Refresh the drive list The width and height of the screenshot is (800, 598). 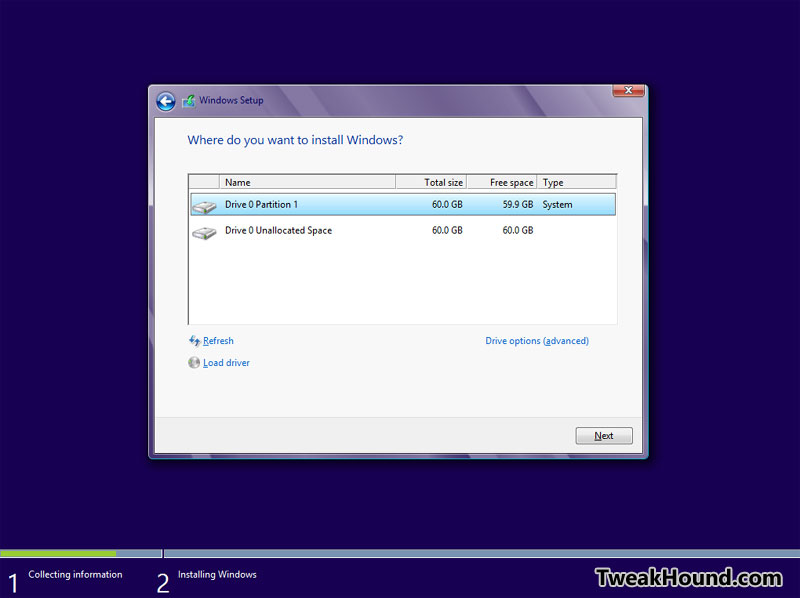218,341
